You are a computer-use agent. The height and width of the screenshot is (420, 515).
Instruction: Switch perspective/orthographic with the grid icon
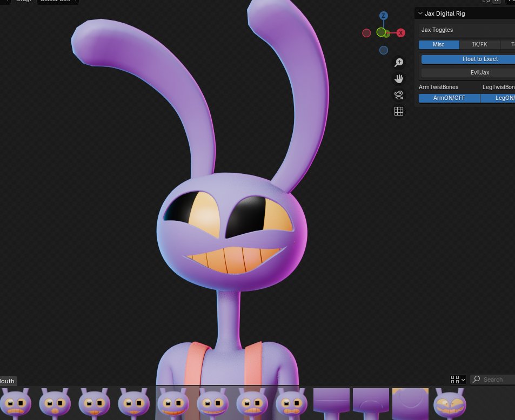[x=399, y=111]
